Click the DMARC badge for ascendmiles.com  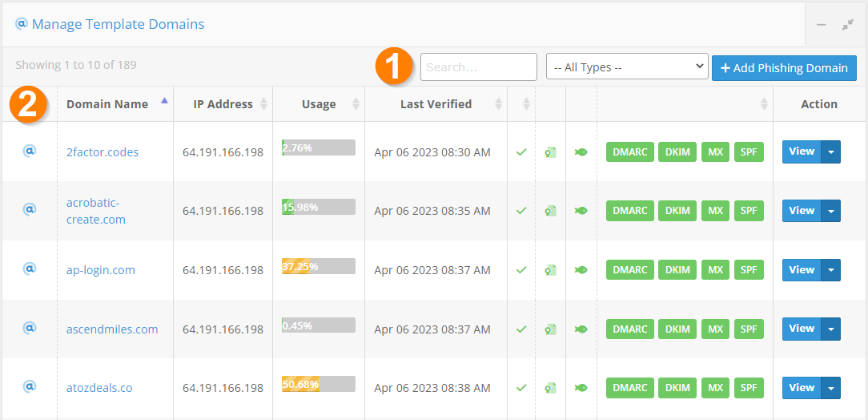tap(629, 329)
